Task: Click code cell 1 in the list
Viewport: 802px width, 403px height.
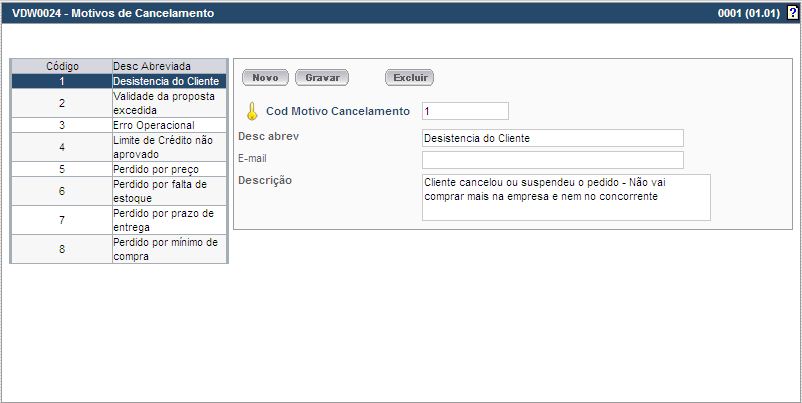Action: [62, 81]
